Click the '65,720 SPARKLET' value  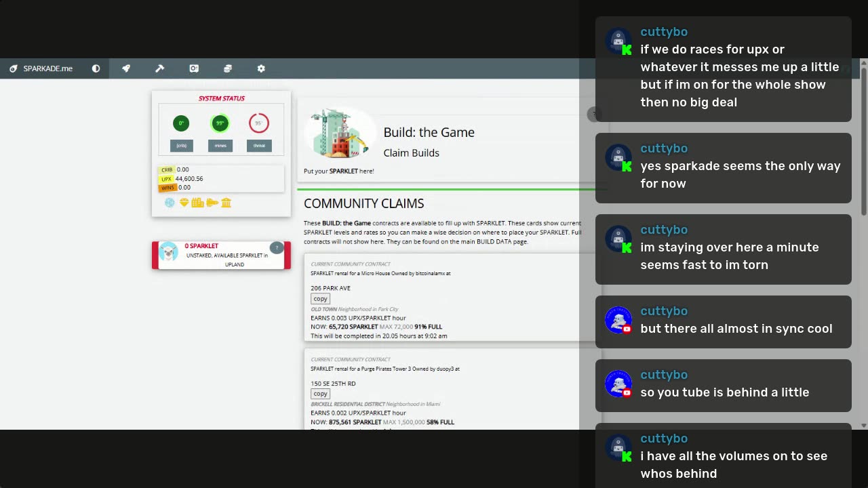[353, 327]
